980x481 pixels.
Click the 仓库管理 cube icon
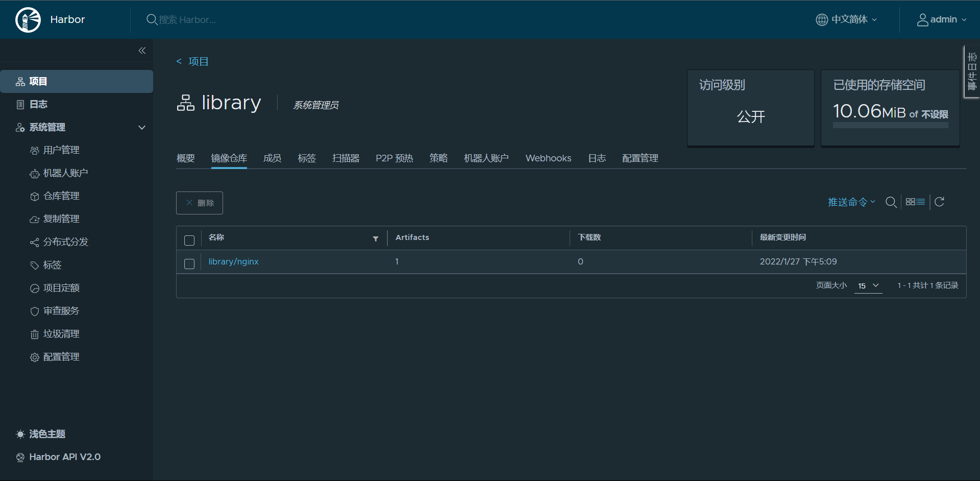tap(35, 197)
